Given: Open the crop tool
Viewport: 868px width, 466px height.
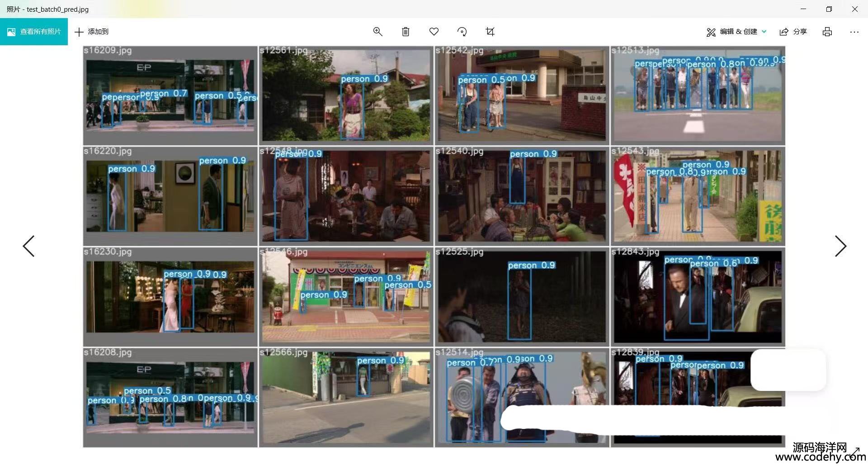Looking at the screenshot, I should (x=490, y=32).
